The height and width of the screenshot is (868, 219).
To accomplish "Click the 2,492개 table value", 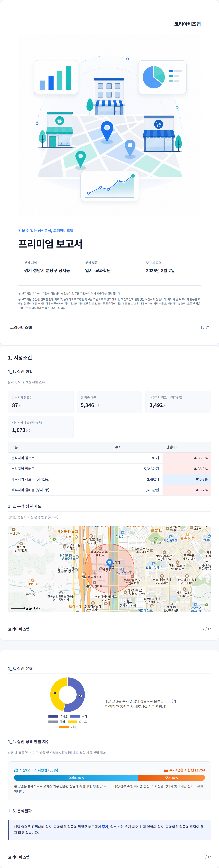I will click(153, 479).
